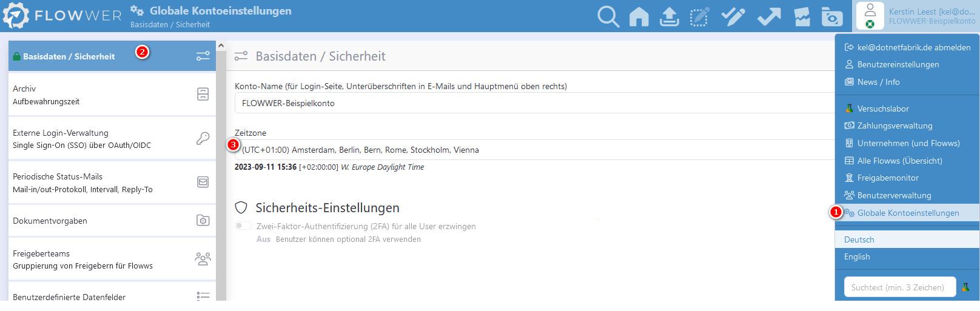Select Archiv Aufbewahrungszeit in sidebar
The image size is (980, 311).
pos(112,95)
